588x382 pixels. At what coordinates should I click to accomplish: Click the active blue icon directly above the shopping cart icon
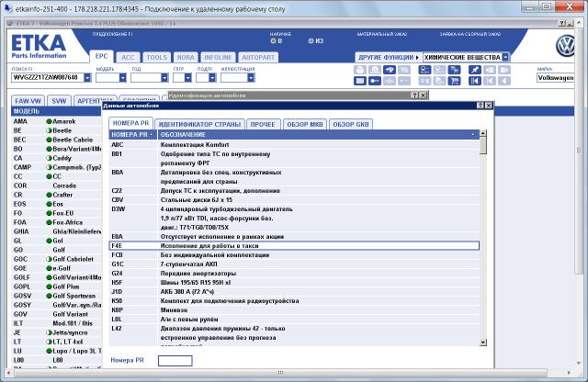tap(454, 70)
